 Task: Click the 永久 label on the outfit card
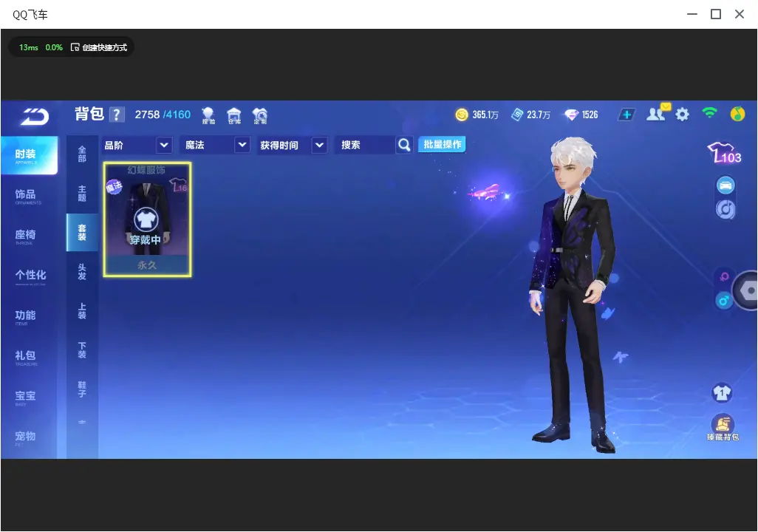click(147, 265)
